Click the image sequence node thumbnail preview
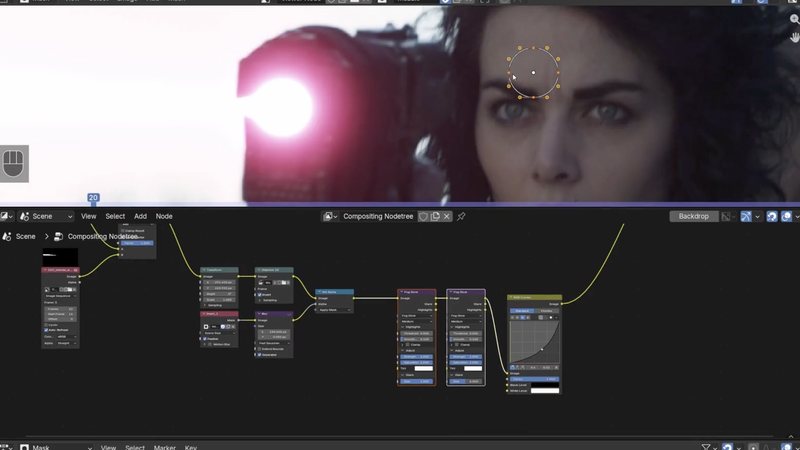Screen dimensions: 800x450 click(x=60, y=257)
